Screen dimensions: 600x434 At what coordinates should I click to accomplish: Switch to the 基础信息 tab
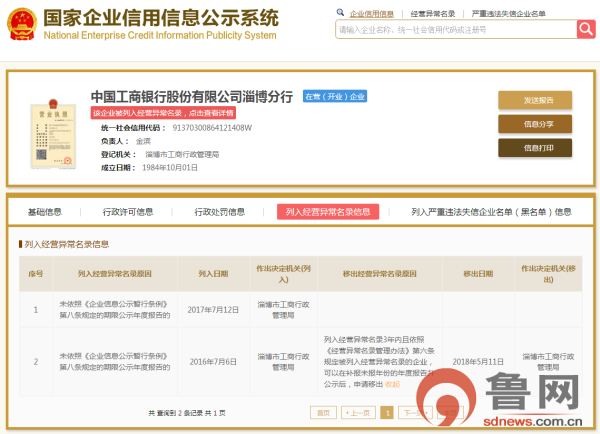point(45,212)
